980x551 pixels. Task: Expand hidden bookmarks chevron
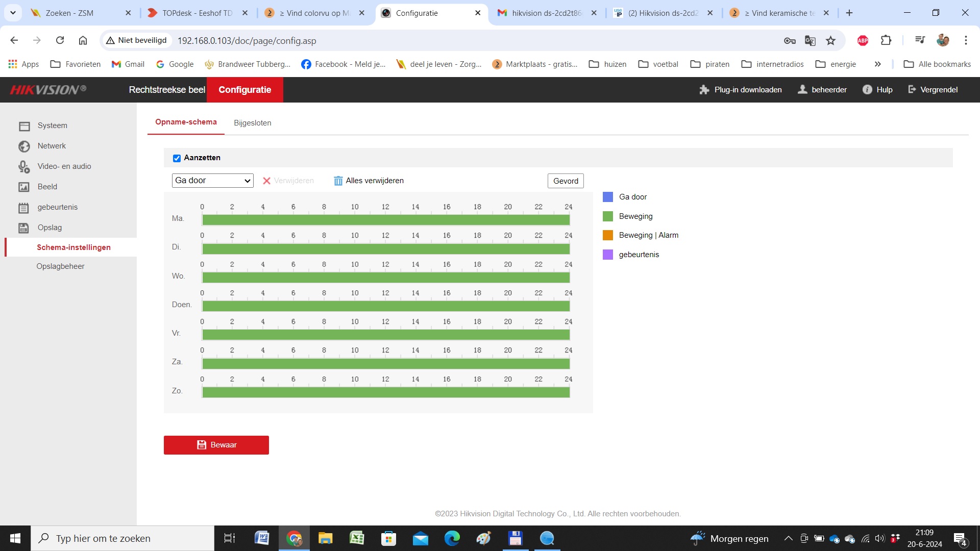click(877, 64)
